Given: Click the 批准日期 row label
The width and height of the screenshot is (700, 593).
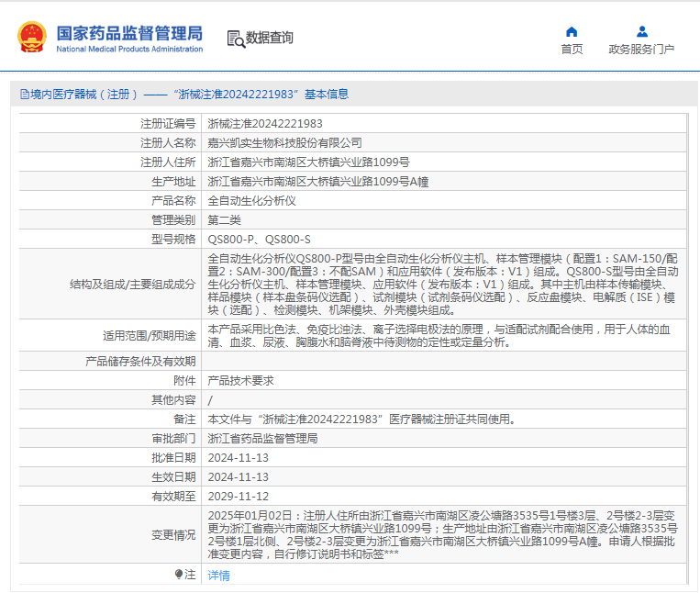Looking at the screenshot, I should [x=173, y=457].
